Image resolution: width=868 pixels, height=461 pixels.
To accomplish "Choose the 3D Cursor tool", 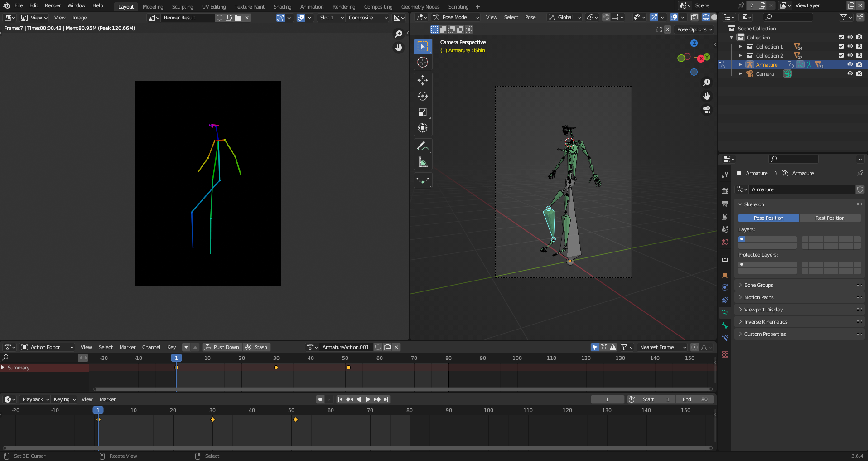I will tap(423, 63).
